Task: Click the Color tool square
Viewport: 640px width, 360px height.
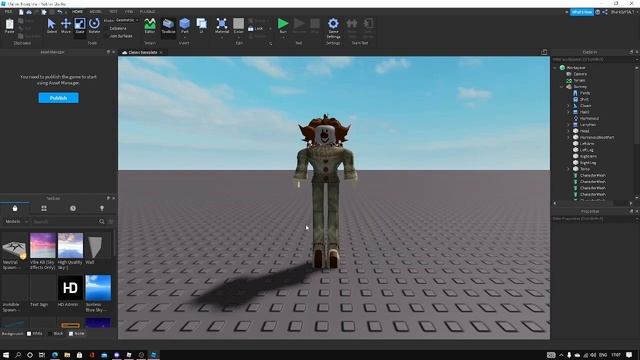Action: click(238, 24)
